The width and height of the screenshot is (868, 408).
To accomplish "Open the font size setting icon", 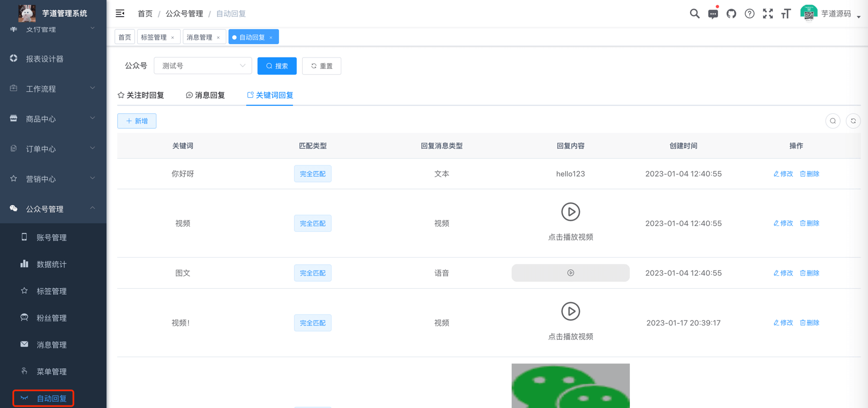I will pyautogui.click(x=786, y=14).
